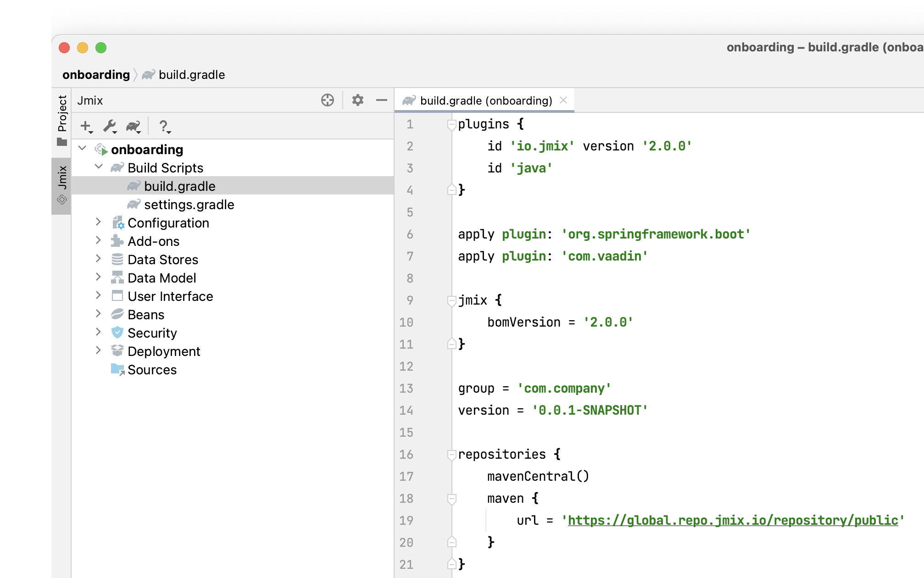Click the repository URL link on line 19

click(732, 520)
